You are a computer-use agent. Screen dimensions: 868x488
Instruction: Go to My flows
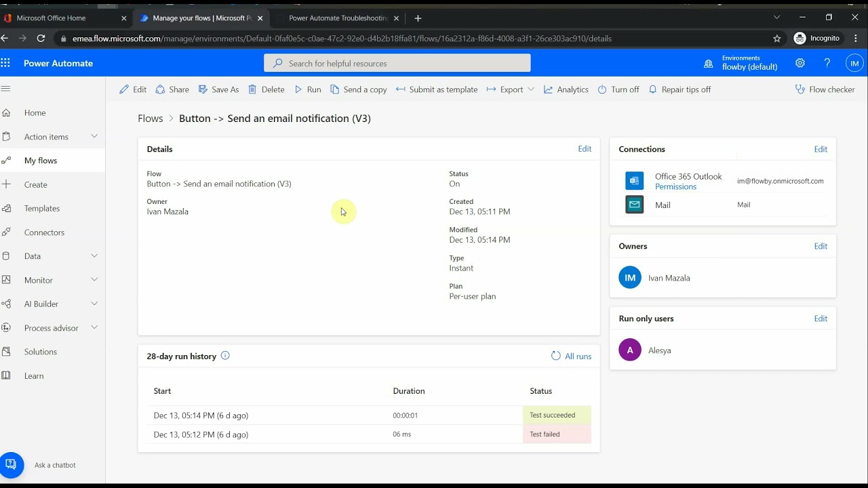pyautogui.click(x=41, y=161)
